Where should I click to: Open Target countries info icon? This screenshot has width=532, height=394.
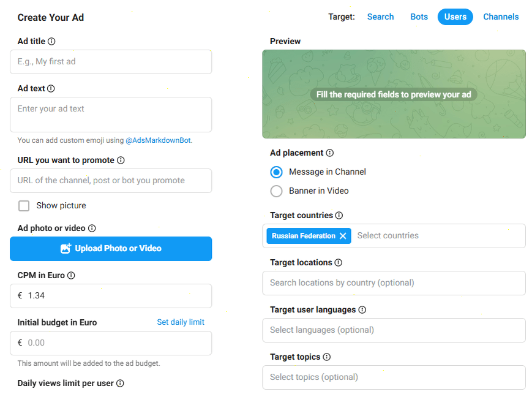[339, 216]
